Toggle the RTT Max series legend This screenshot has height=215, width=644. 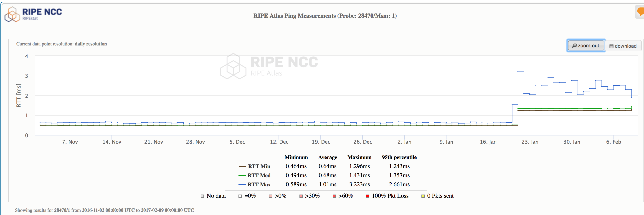point(255,185)
